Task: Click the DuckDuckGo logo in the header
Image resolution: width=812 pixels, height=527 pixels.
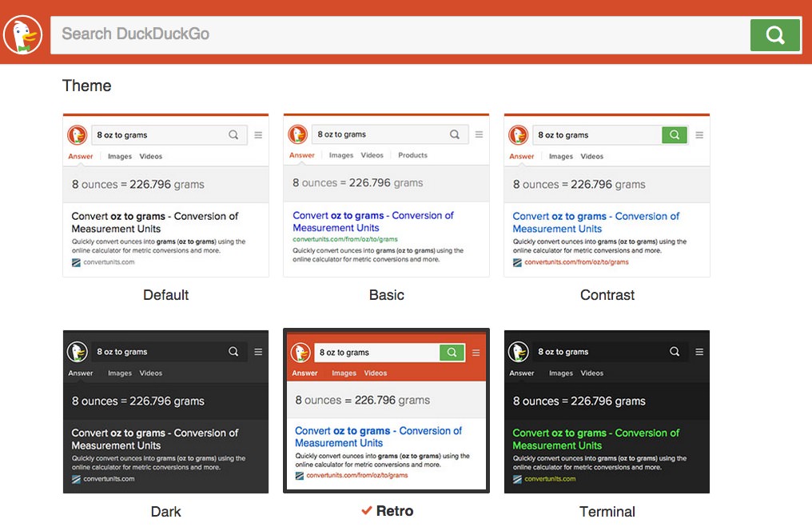Action: point(23,34)
